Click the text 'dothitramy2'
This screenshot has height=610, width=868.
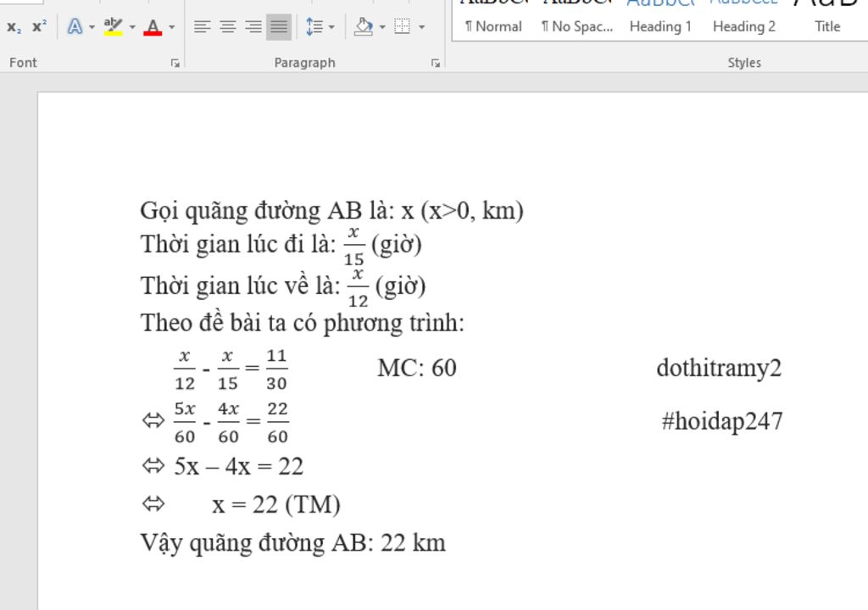click(719, 368)
